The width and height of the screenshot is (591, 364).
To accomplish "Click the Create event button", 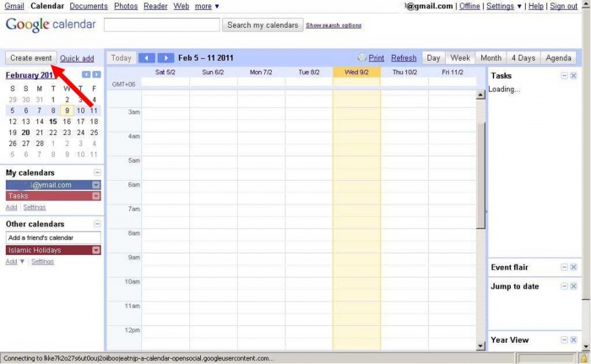I will coord(31,58).
